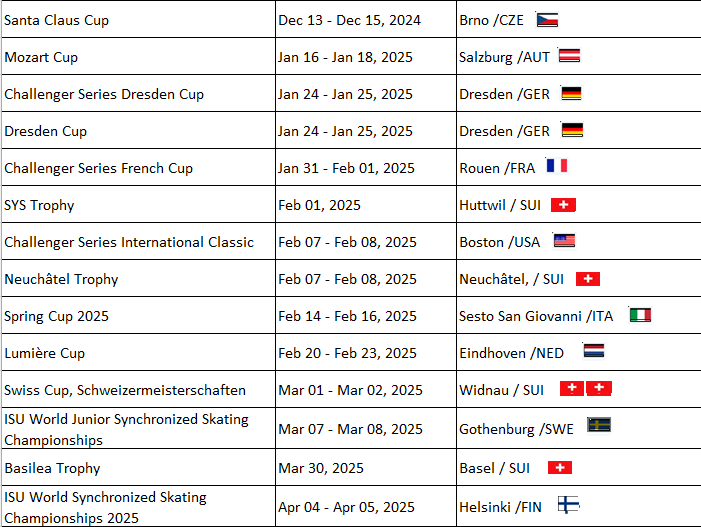Image resolution: width=701 pixels, height=527 pixels.
Task: Click the Swedish flag next to Gothenburg
Action: (599, 425)
